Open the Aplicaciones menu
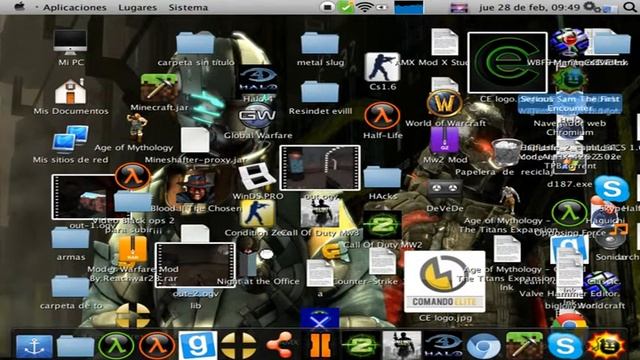This screenshot has height=360, width=640. coord(75,7)
